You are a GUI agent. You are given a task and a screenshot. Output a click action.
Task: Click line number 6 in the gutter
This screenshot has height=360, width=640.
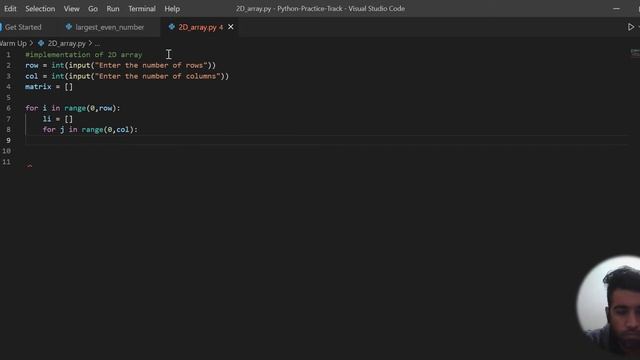click(x=8, y=108)
